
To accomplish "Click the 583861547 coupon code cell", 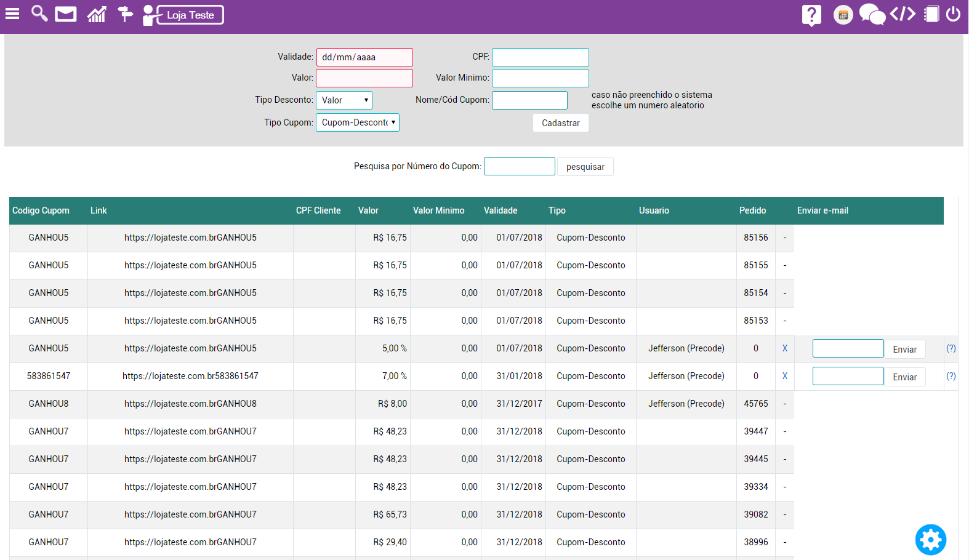I will pos(49,376).
